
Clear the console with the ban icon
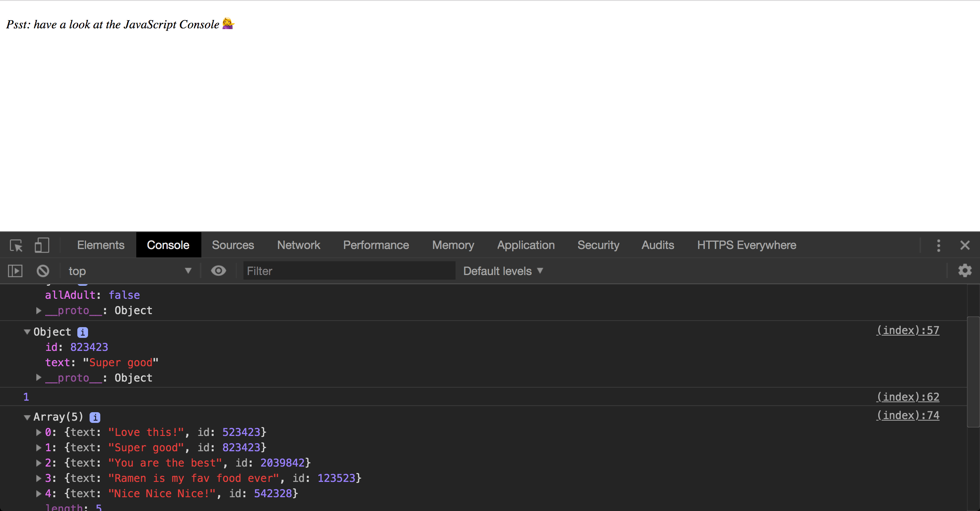[43, 271]
